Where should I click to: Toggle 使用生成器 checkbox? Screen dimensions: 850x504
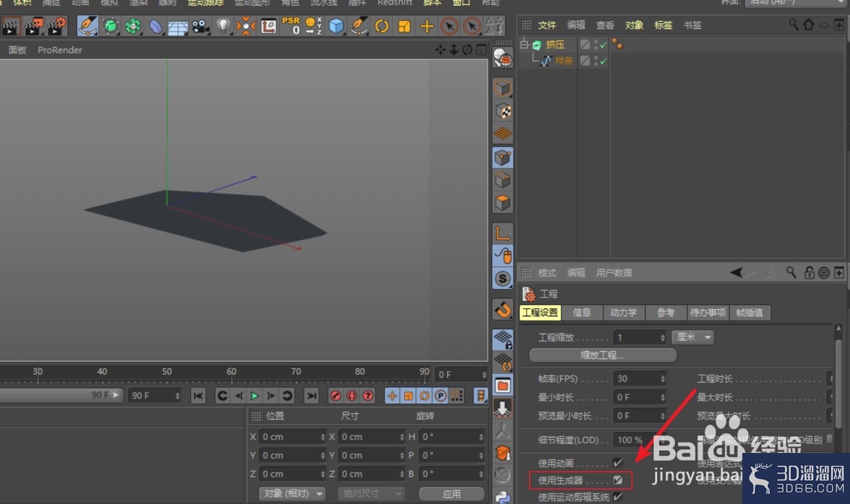click(617, 480)
